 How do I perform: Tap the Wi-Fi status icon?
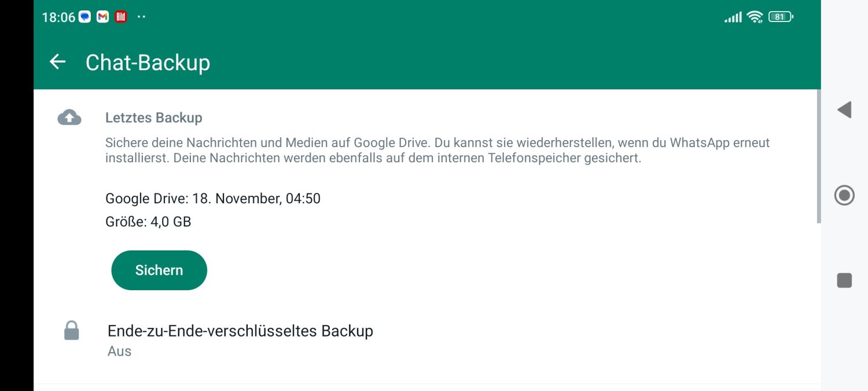pos(755,17)
